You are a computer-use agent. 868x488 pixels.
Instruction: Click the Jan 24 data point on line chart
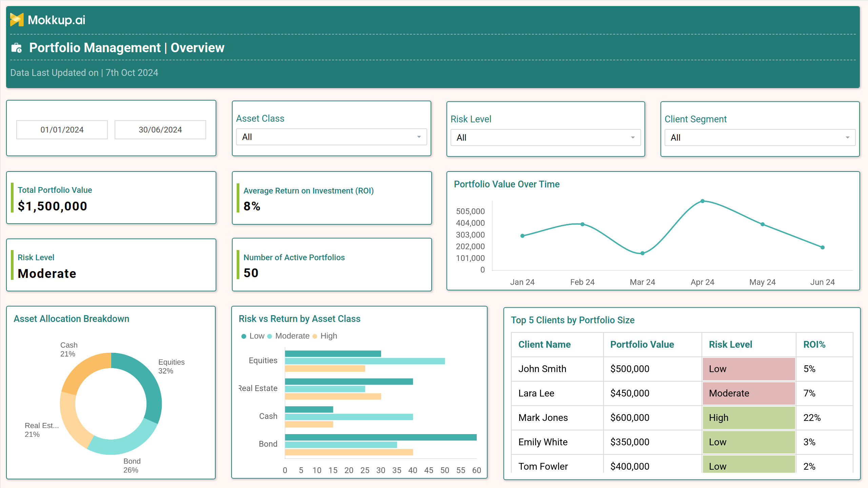click(x=522, y=236)
